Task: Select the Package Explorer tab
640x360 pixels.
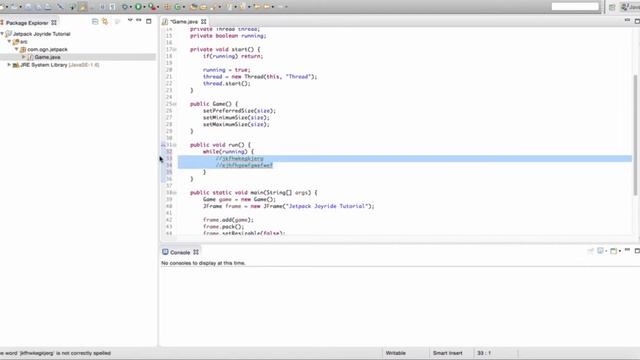Action: (27, 23)
